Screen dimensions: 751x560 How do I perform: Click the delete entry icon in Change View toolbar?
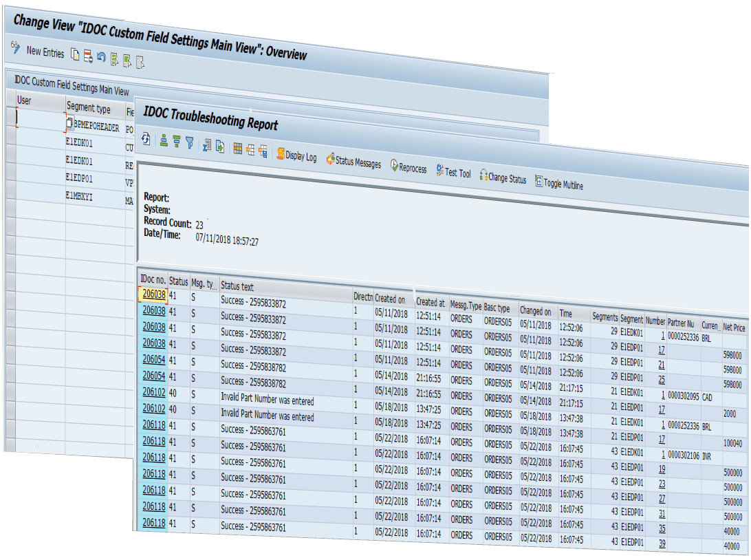(88, 56)
